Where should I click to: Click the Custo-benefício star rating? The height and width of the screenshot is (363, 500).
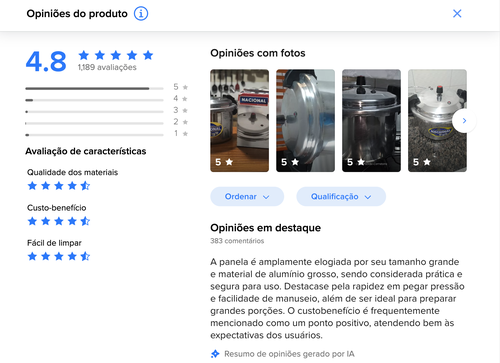[x=59, y=221]
